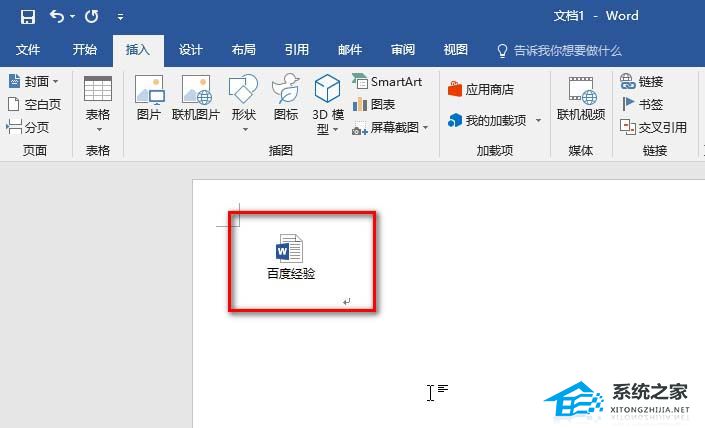This screenshot has width=705, height=428.
Task: Select the 插入 ribbon tab
Action: (138, 49)
